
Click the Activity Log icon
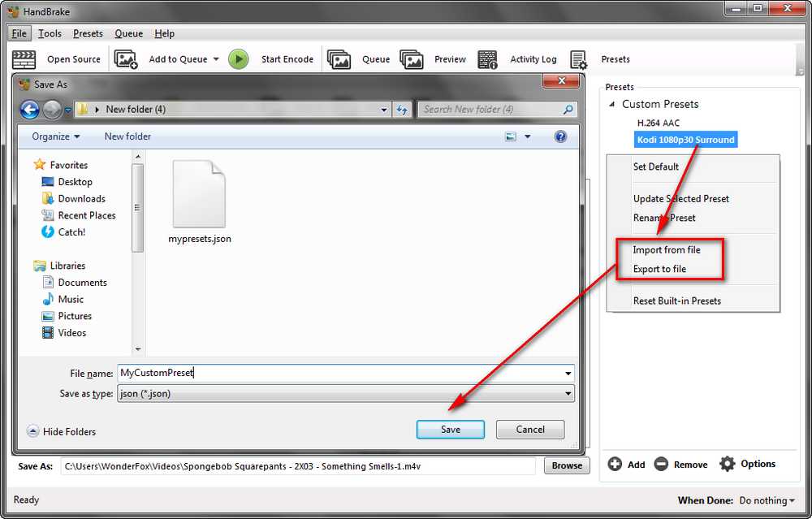[487, 59]
